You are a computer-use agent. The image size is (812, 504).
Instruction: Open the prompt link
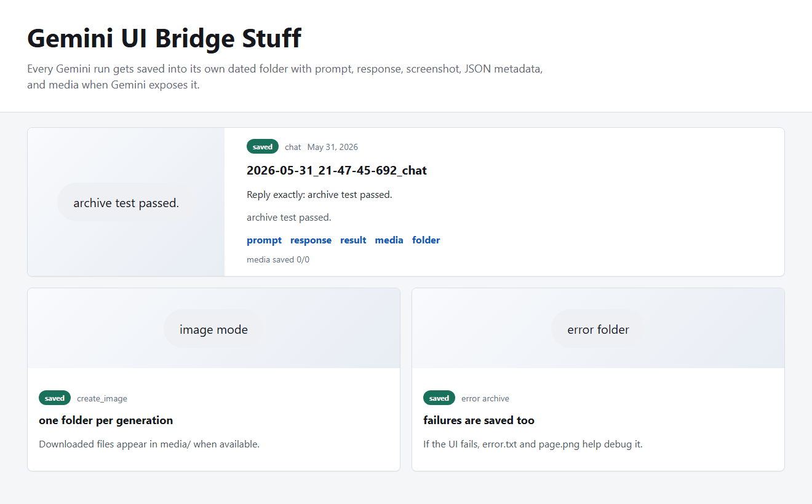coord(264,240)
